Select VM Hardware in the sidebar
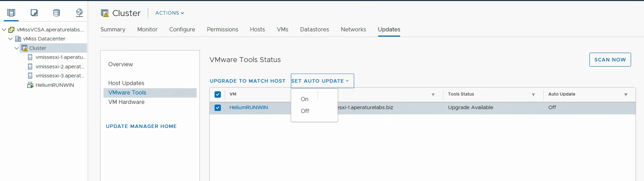Image resolution: width=644 pixels, height=181 pixels. coord(126,102)
